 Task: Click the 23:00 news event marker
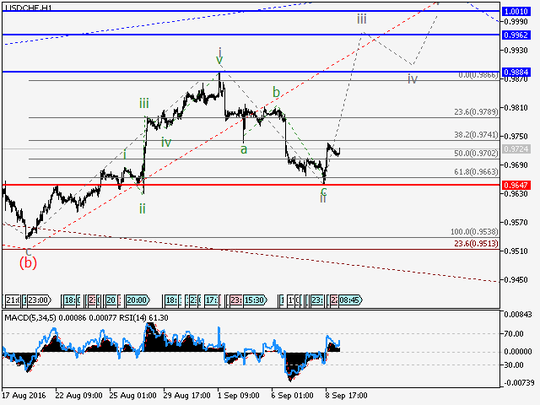coord(39,300)
